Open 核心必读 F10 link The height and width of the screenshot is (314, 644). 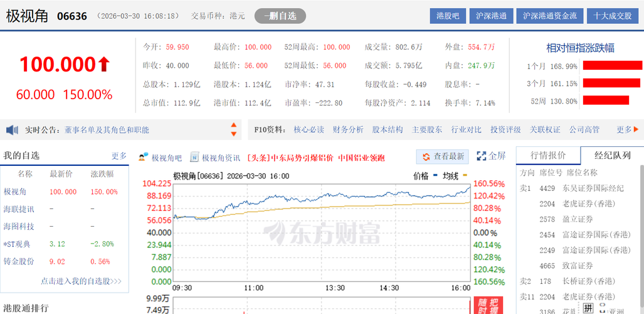pyautogui.click(x=309, y=130)
